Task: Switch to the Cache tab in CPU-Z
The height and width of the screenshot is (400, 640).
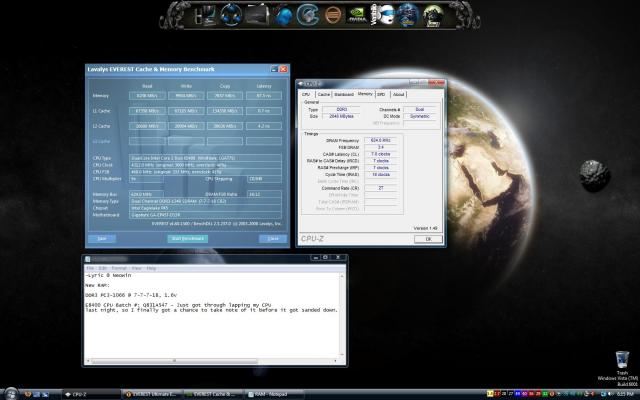Action: click(324, 94)
